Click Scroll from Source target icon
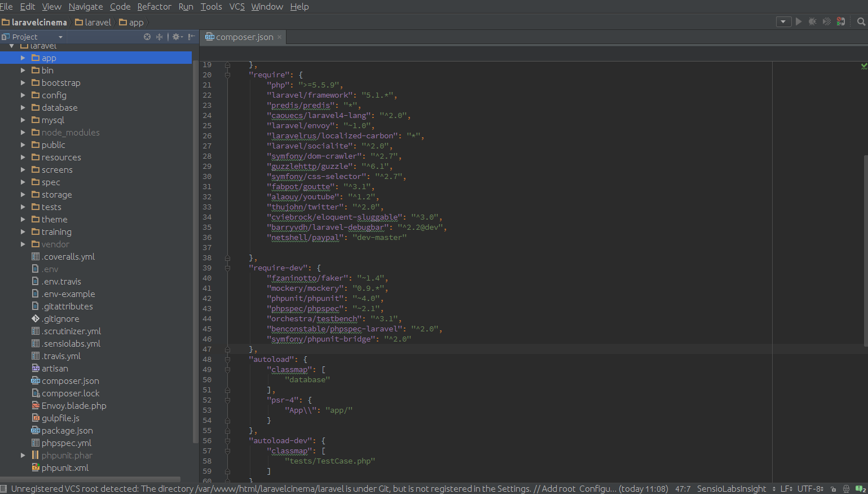Screen dimensions: 868x494 147,37
